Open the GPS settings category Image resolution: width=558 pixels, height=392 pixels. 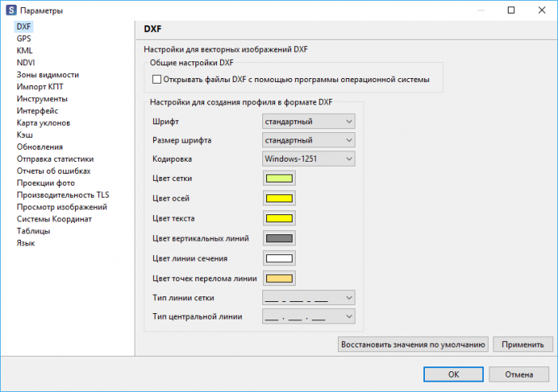(24, 38)
